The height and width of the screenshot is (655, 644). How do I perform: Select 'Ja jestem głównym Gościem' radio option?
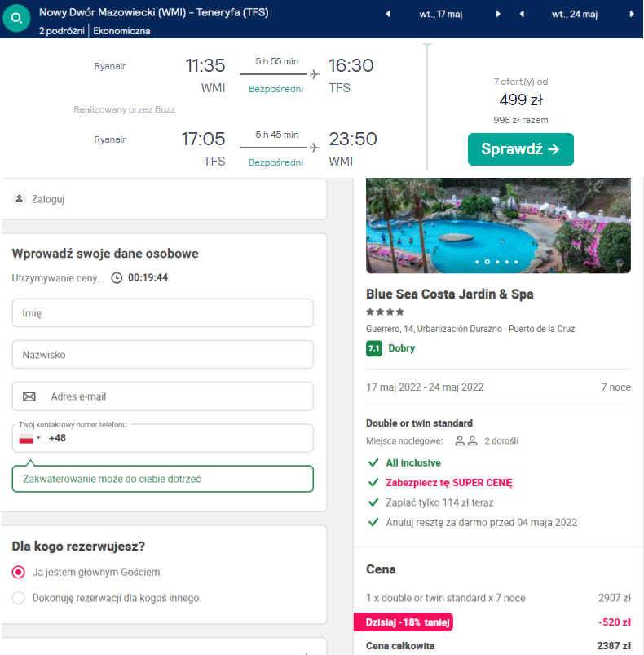point(19,572)
